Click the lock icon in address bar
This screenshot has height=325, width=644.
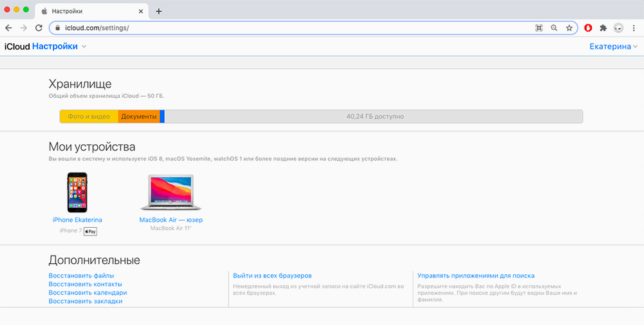coord(57,28)
